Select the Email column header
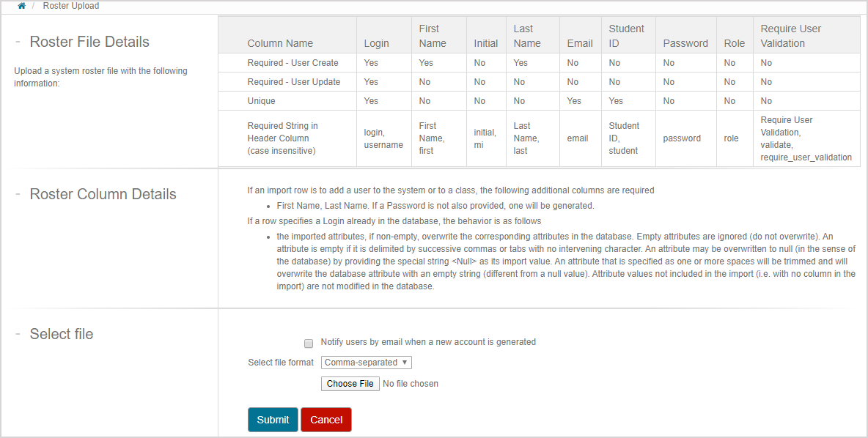Viewport: 868px width, 438px height. pyautogui.click(x=579, y=43)
